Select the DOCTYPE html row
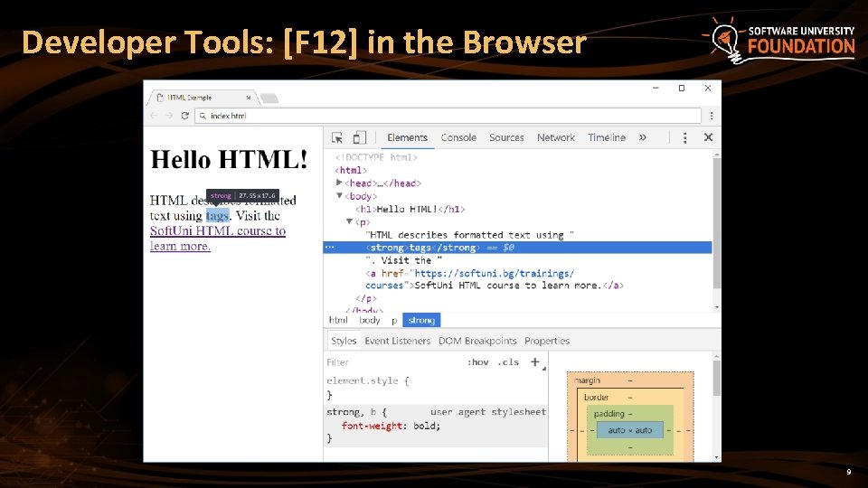Screen dimensions: 868x488 pyautogui.click(x=376, y=157)
